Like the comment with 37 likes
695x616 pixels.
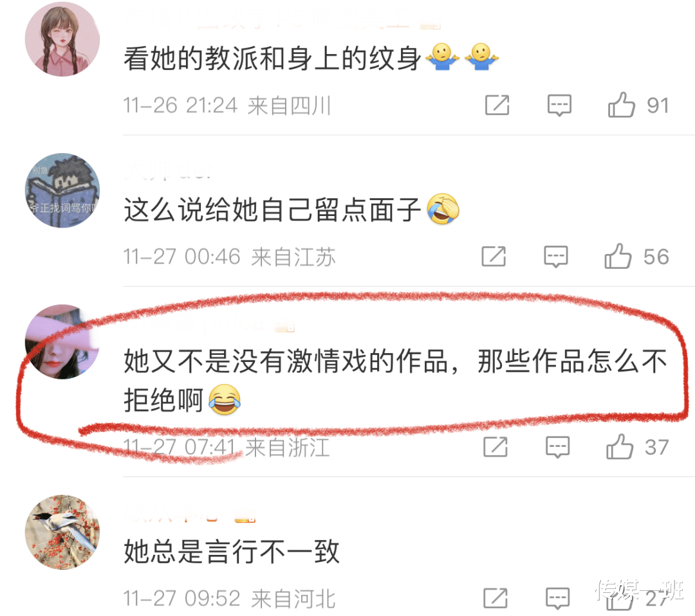(619, 446)
